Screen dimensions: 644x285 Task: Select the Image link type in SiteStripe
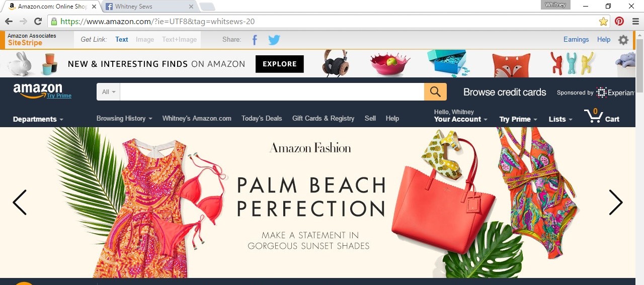pos(145,40)
